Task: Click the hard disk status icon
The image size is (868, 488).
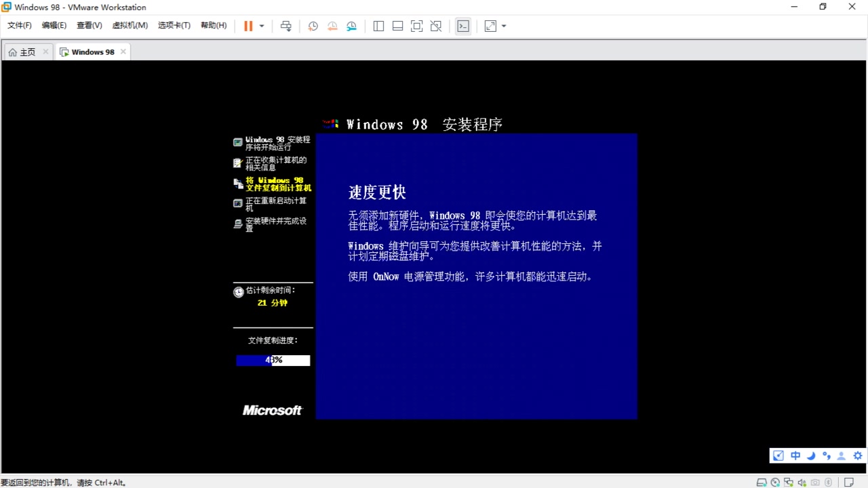Action: (x=761, y=482)
